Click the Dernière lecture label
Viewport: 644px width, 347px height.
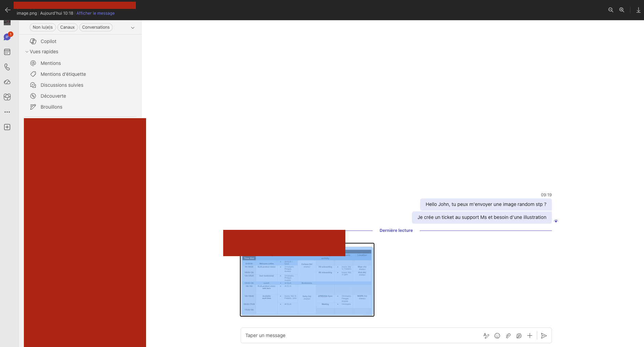click(396, 231)
